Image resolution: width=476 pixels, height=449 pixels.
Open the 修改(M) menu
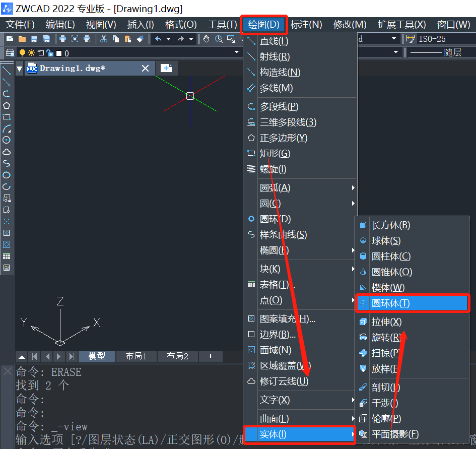(x=350, y=25)
